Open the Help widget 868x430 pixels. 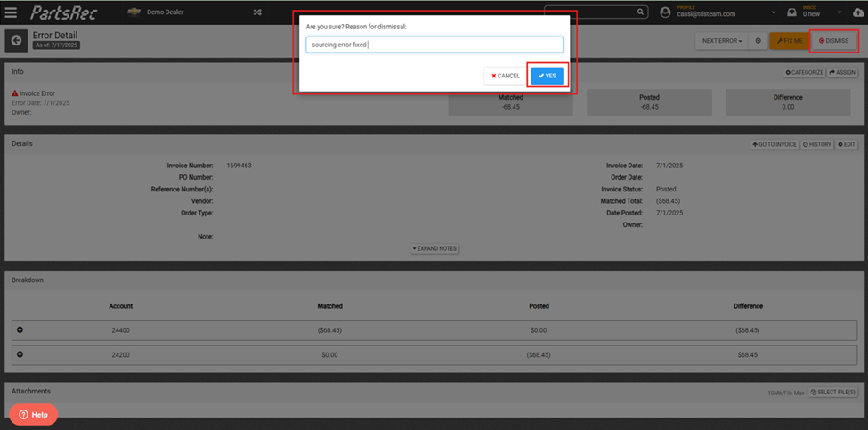tap(33, 415)
